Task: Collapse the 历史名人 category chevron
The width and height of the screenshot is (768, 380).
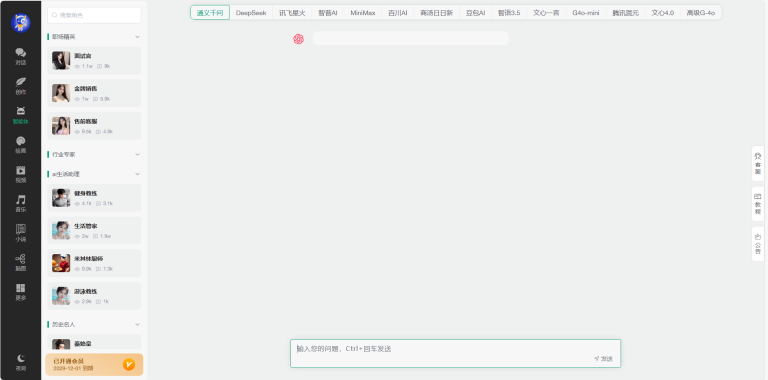Action: point(137,324)
